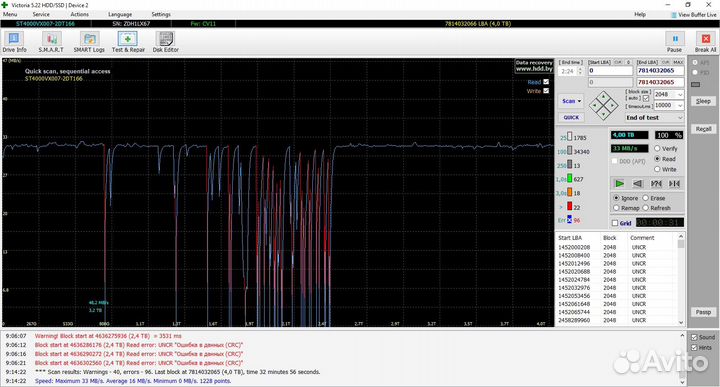Launch the Disk Editor
The width and height of the screenshot is (720, 387).
pyautogui.click(x=165, y=42)
